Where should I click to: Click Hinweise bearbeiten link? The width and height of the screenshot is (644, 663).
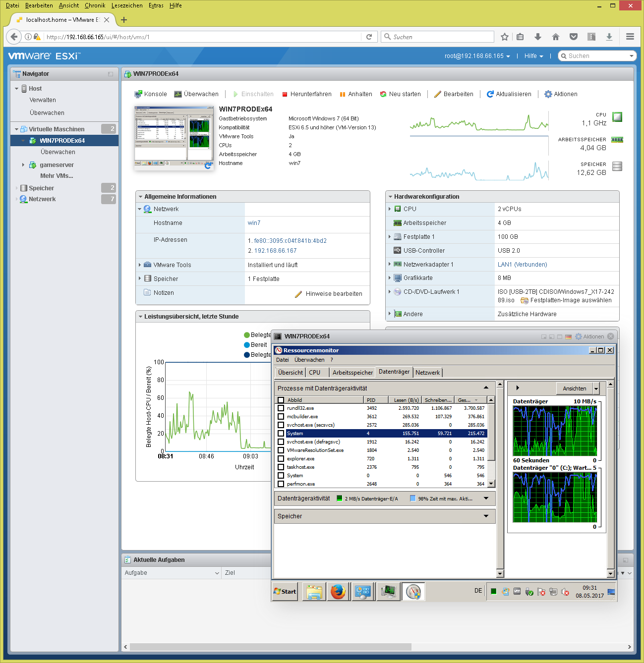pyautogui.click(x=333, y=294)
